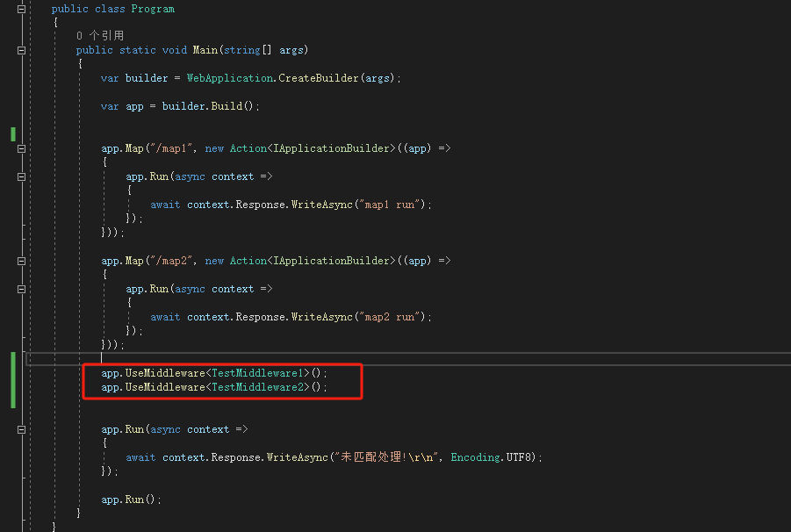Screen dimensions: 791x532
Task: Set a breakpoint on the UseMiddleware<TestMiddleware1> line
Action: click(x=7, y=373)
